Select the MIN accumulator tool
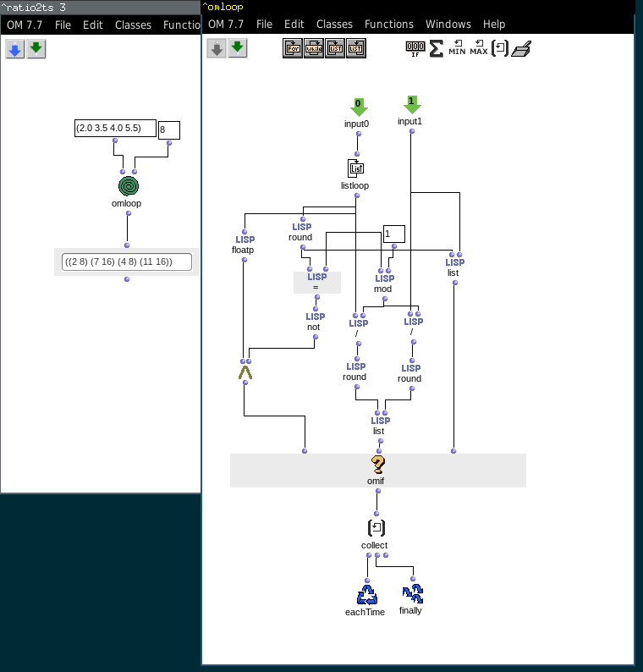 (x=457, y=48)
